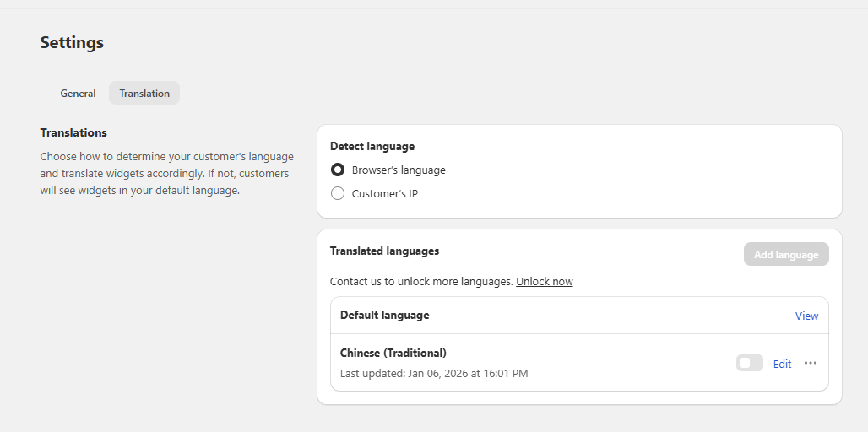
Task: Switch to the General tab
Action: coord(78,94)
